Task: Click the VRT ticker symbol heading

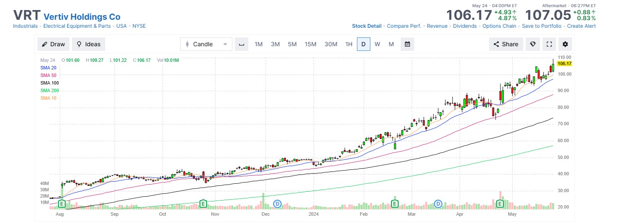Action: pyautogui.click(x=27, y=16)
